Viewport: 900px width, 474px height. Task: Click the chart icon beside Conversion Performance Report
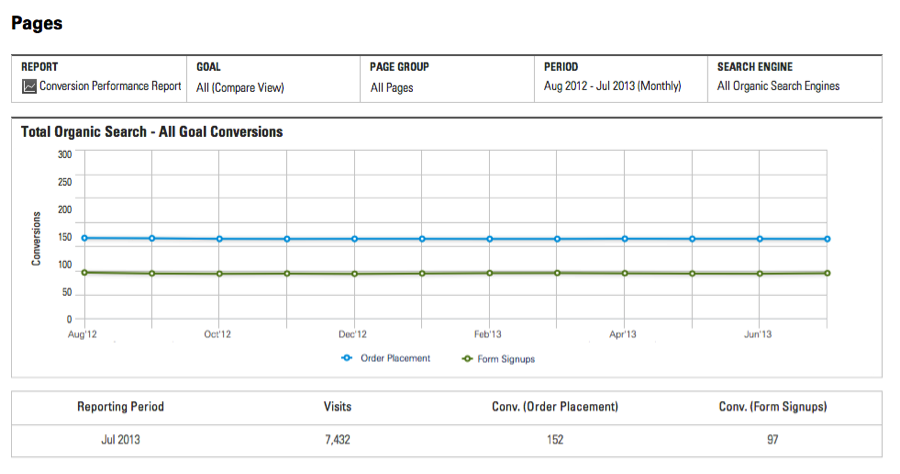[29, 87]
